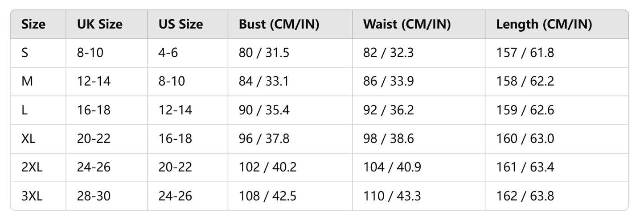Click bust value 96 / 37.8

tap(264, 139)
